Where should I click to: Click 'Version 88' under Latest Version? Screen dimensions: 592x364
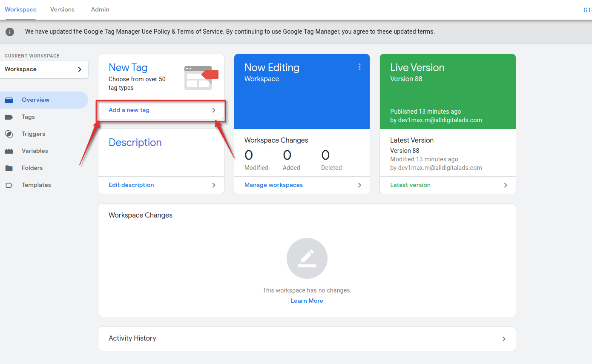click(405, 151)
